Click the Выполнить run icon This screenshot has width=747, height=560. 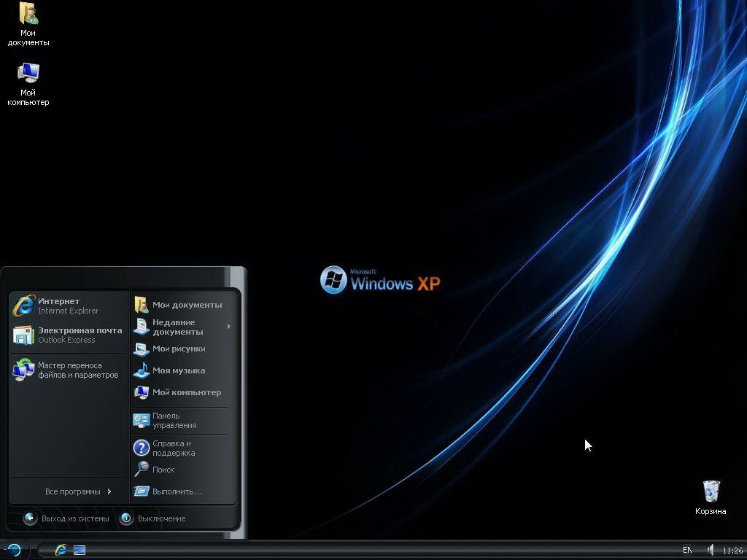141,491
